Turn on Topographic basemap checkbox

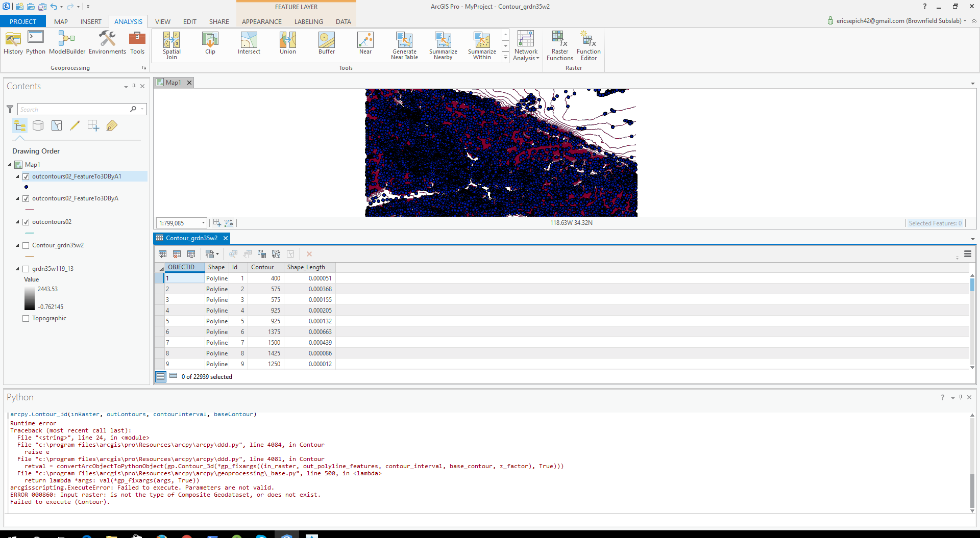pos(26,318)
